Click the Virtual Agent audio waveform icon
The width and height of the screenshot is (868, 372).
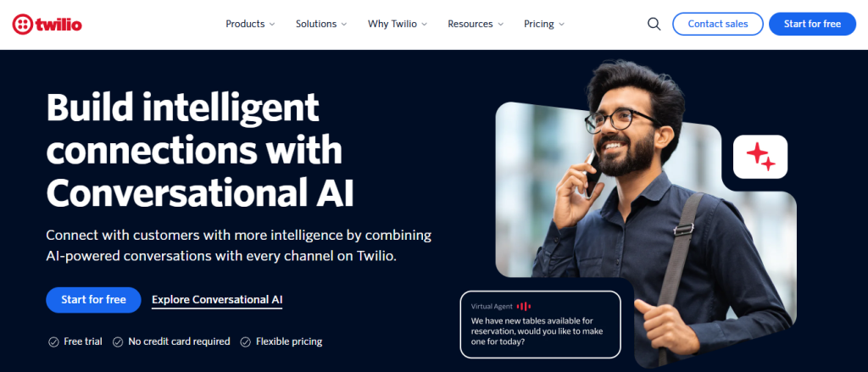tap(523, 306)
